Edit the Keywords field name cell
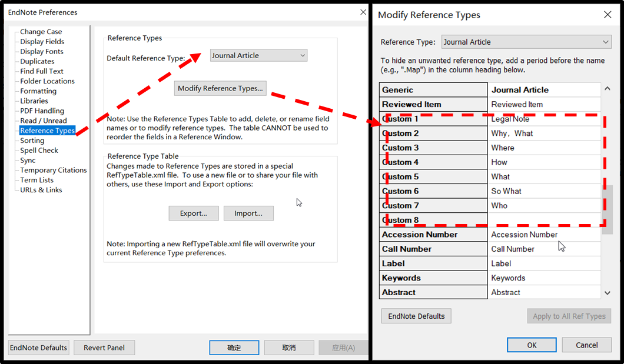The width and height of the screenshot is (624, 364). (x=544, y=278)
